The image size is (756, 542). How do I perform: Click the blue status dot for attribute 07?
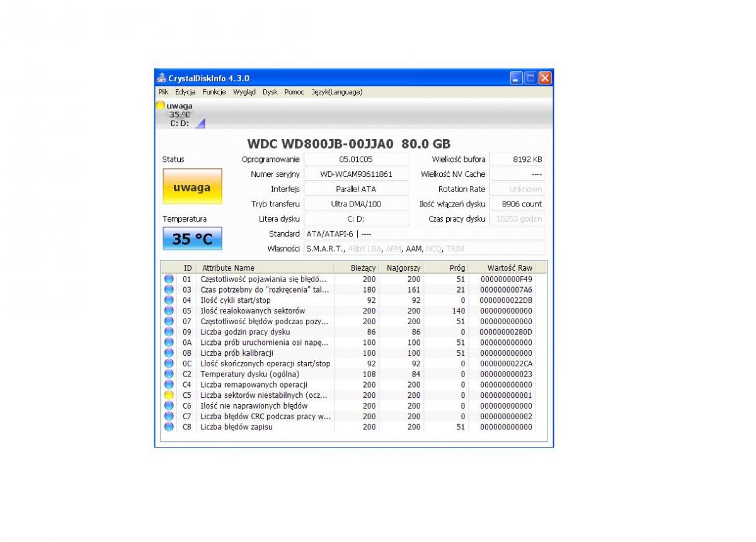click(x=169, y=321)
